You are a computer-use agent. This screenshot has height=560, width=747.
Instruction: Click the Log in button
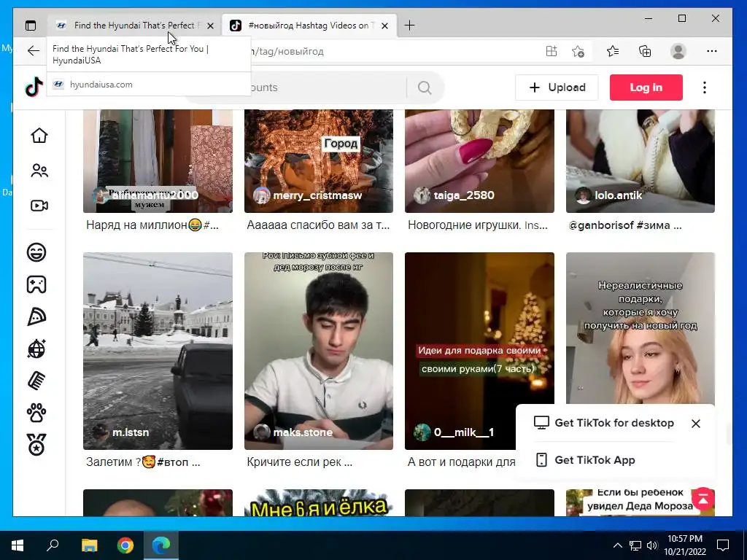click(646, 87)
